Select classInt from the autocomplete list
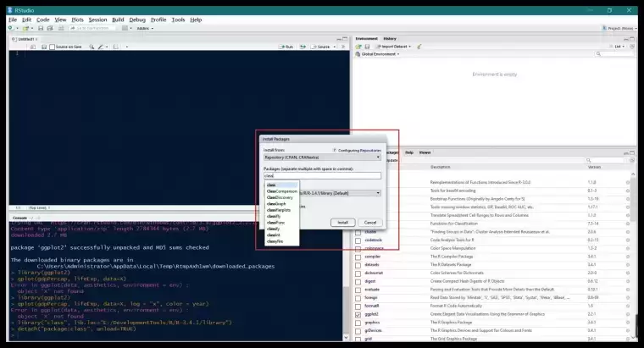The image size is (644, 348). pos(274,235)
